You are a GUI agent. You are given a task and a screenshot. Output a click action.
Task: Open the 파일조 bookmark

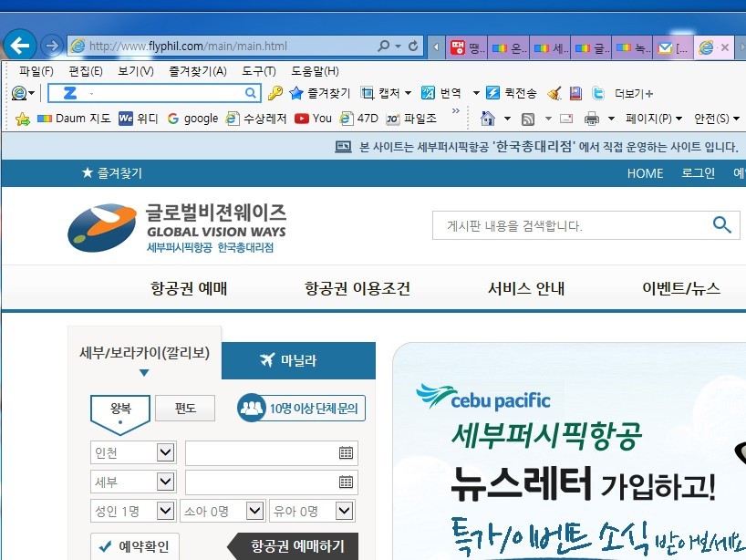[x=411, y=118]
